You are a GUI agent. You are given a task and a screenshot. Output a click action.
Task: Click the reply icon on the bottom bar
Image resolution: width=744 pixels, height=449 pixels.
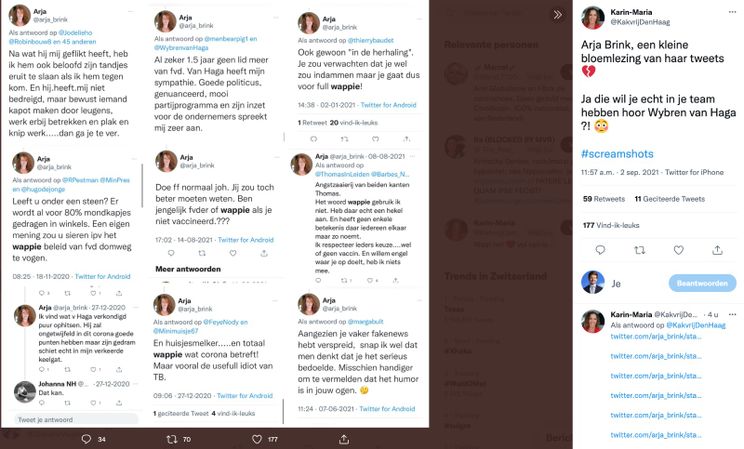(86, 438)
